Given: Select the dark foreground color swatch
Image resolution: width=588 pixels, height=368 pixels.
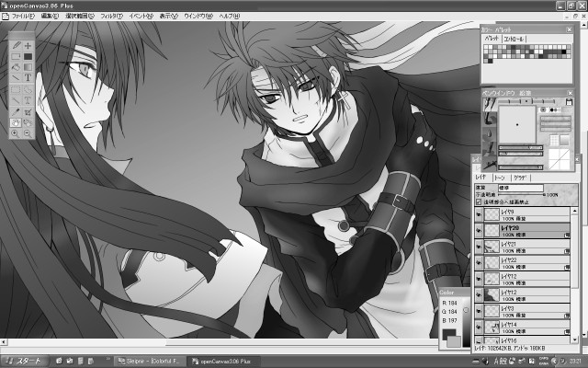Looking at the screenshot, I should [449, 334].
